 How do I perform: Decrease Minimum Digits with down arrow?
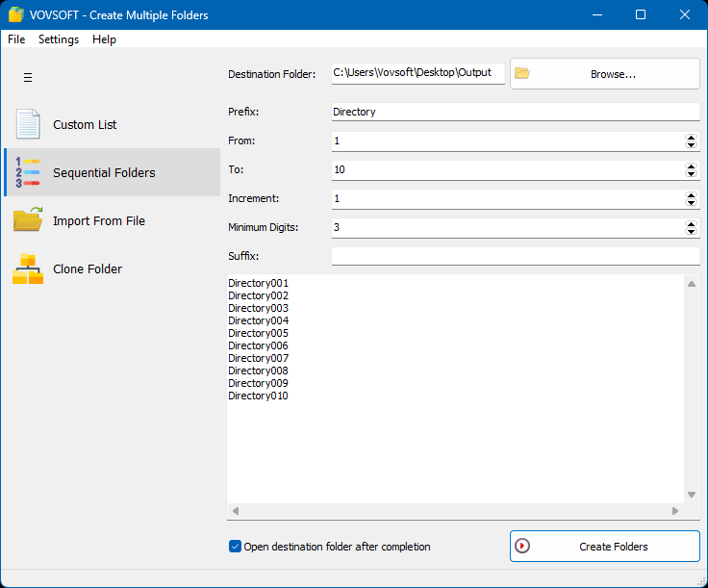(x=691, y=232)
